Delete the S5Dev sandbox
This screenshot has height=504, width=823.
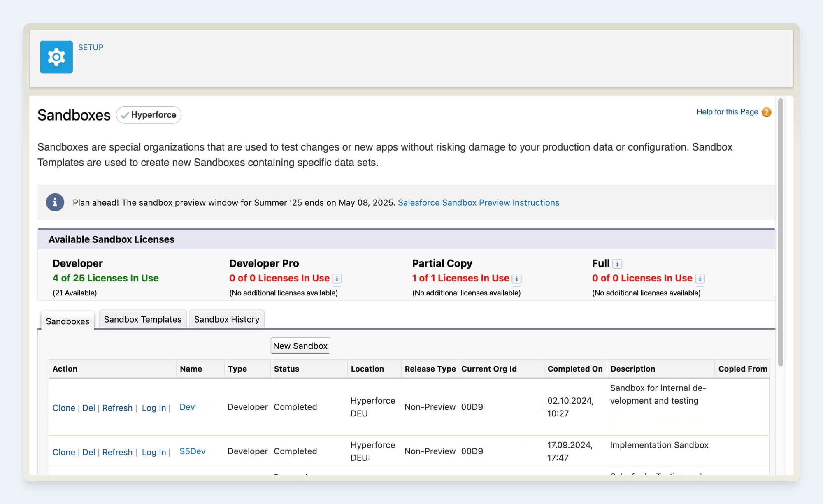click(x=88, y=452)
